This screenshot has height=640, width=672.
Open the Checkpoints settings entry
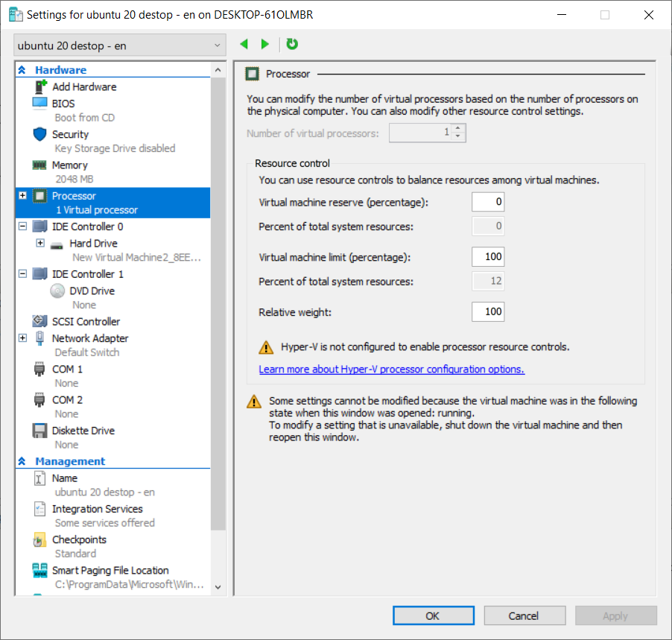click(x=79, y=539)
